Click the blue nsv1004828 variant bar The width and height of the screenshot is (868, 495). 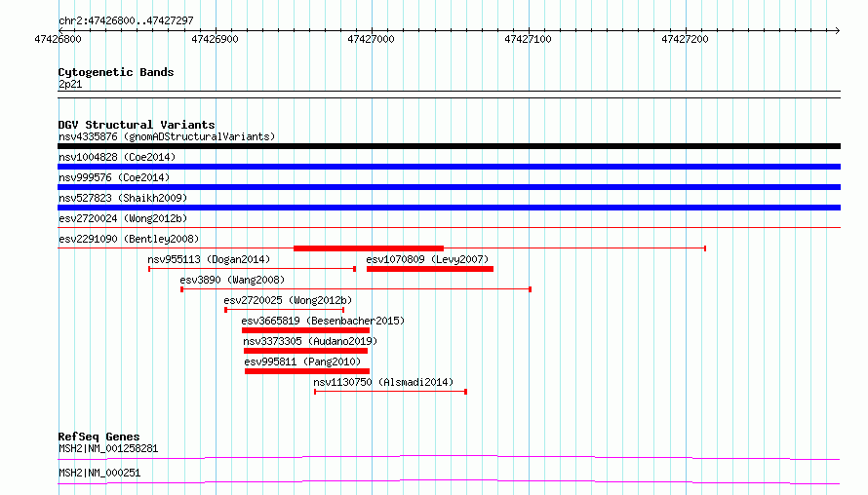click(449, 167)
